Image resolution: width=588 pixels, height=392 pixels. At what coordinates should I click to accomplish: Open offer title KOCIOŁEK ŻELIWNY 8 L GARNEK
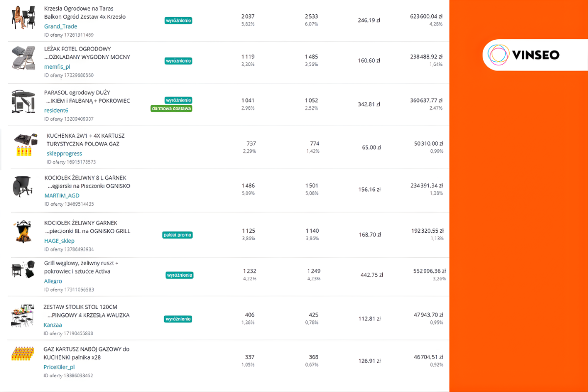point(87,182)
